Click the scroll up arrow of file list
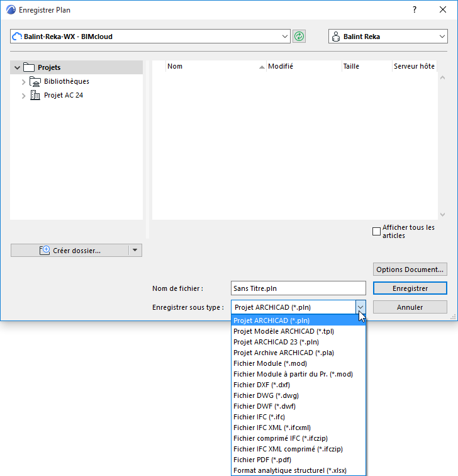Image resolution: width=458 pixels, height=476 pixels. [442, 77]
